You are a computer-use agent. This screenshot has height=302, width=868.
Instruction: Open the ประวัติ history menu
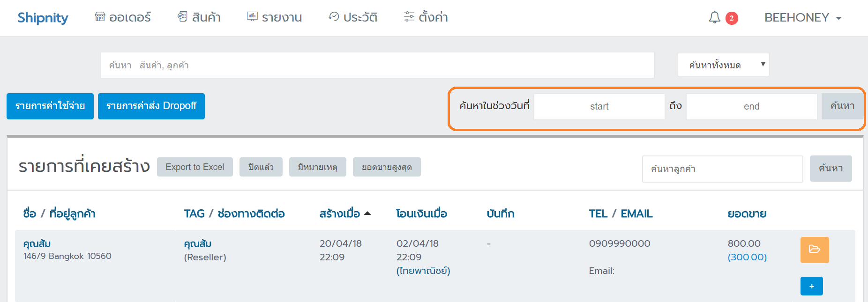353,17
